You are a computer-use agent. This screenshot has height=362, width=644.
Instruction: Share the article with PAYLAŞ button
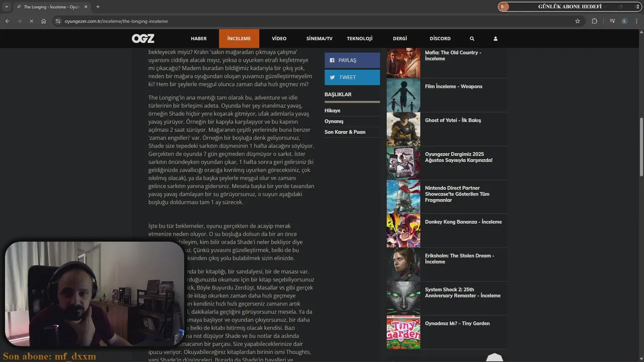[x=352, y=60]
